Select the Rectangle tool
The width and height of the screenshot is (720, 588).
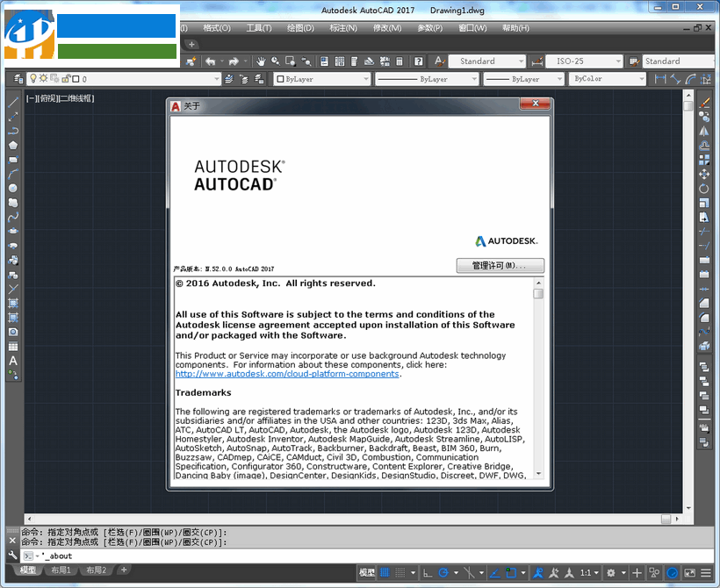click(11, 159)
